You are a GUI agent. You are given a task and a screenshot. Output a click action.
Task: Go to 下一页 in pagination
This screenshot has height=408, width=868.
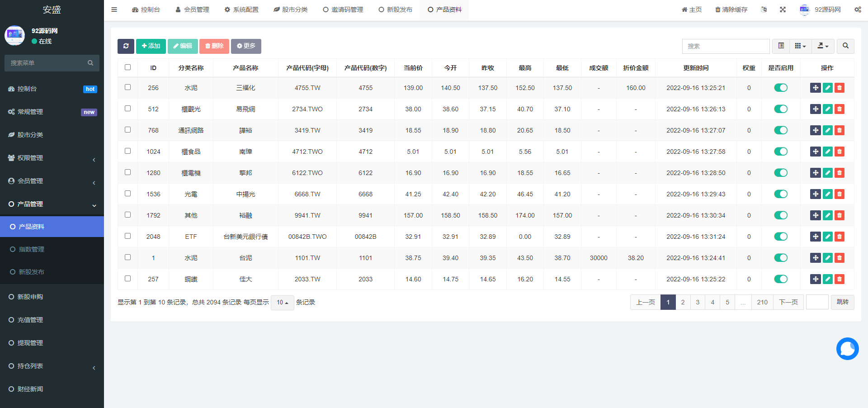788,302
